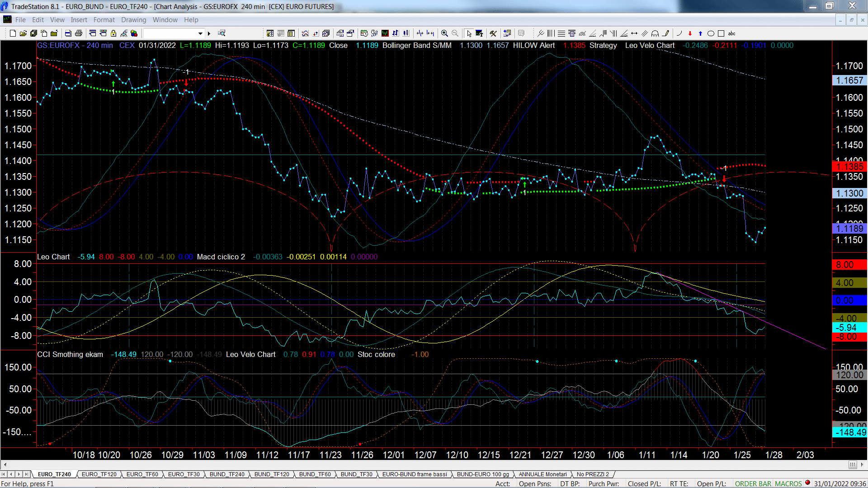868x488 pixels.
Task: Click the first-tab navigation arrow
Action: [4, 474]
